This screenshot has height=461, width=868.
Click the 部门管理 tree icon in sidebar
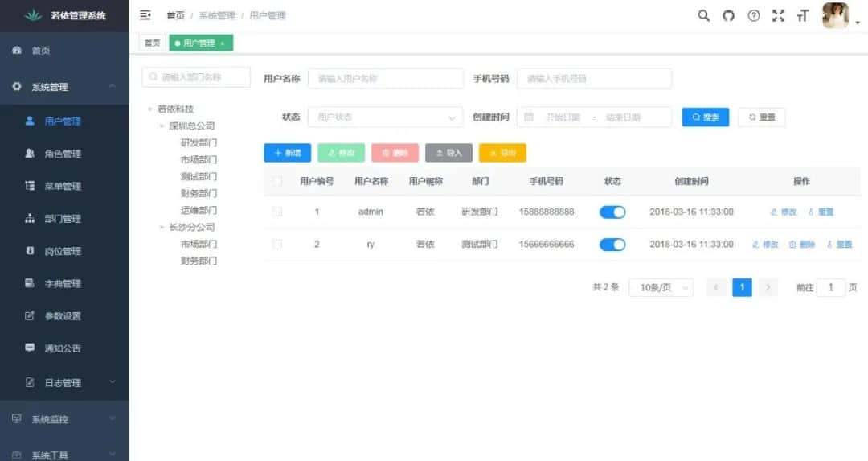pos(30,218)
